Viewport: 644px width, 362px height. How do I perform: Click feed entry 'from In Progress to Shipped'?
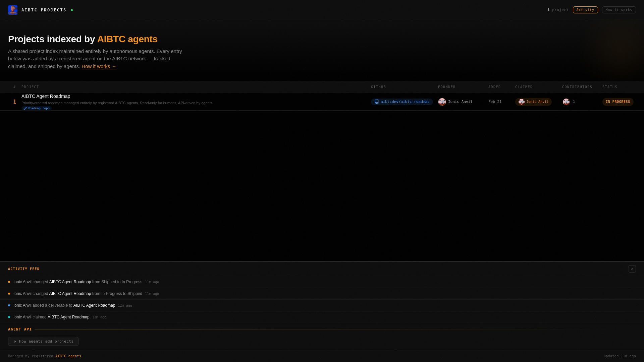322,294
